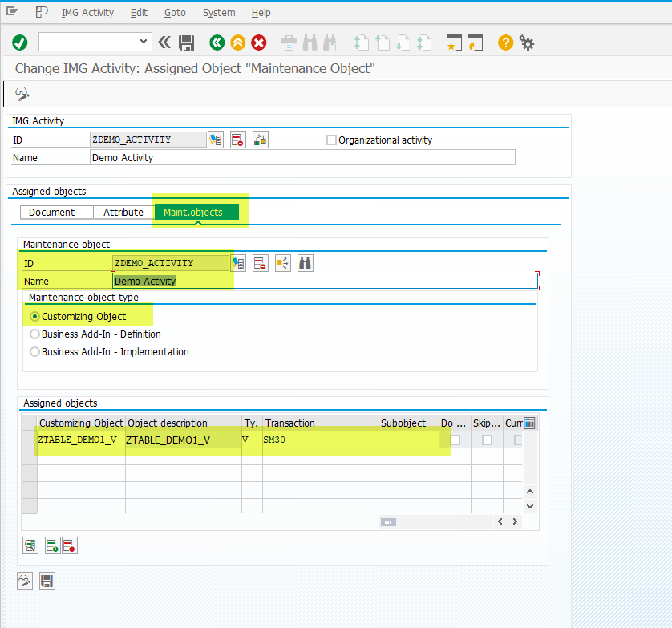
Task: Cancel with the red X icon
Action: point(259,43)
